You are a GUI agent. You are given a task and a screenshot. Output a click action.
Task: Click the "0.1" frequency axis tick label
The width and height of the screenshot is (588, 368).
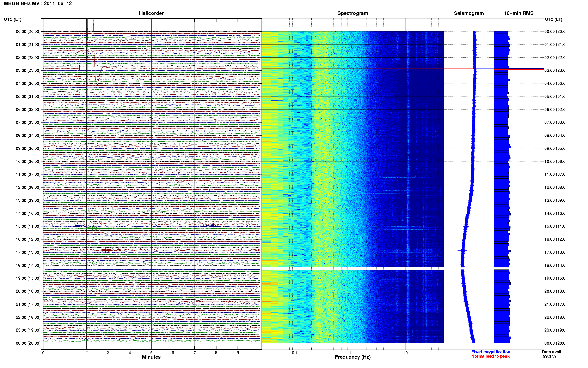[x=295, y=353]
